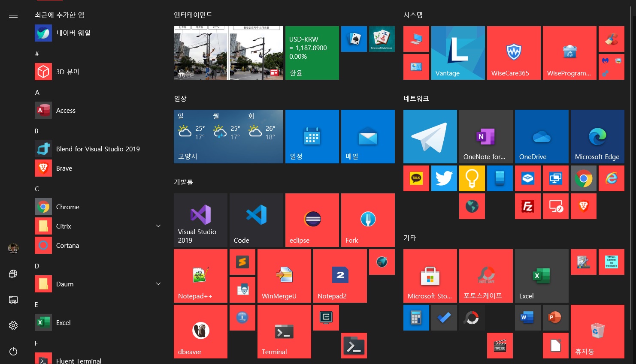Viewport: 636px width, 364px height.
Task: Open the power options button
Action: (x=13, y=351)
